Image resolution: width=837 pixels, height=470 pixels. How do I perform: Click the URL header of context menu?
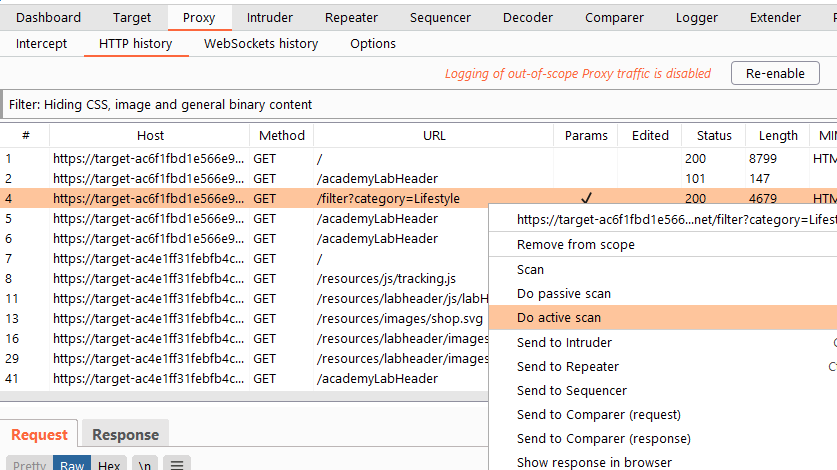pyautogui.click(x=663, y=220)
